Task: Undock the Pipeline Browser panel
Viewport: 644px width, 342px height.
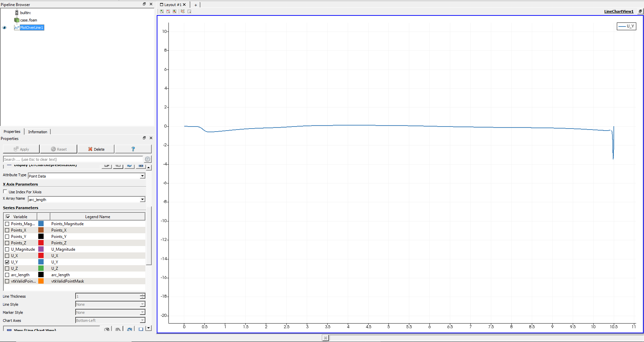Action: coord(144,4)
